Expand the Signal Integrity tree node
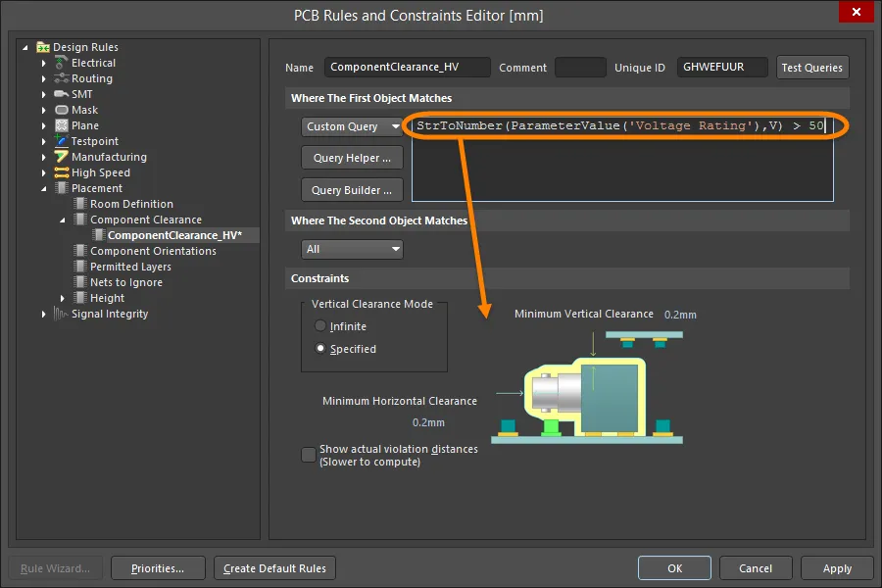The image size is (882, 588). click(43, 314)
